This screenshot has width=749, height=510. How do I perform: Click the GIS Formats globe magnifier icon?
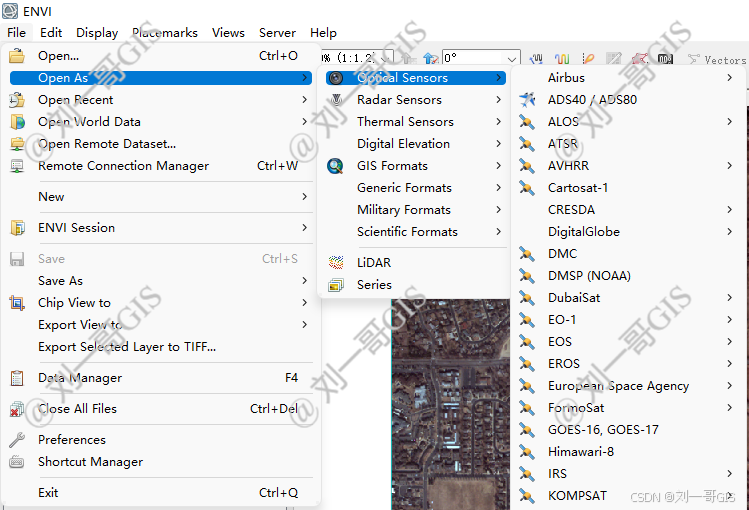[335, 166]
